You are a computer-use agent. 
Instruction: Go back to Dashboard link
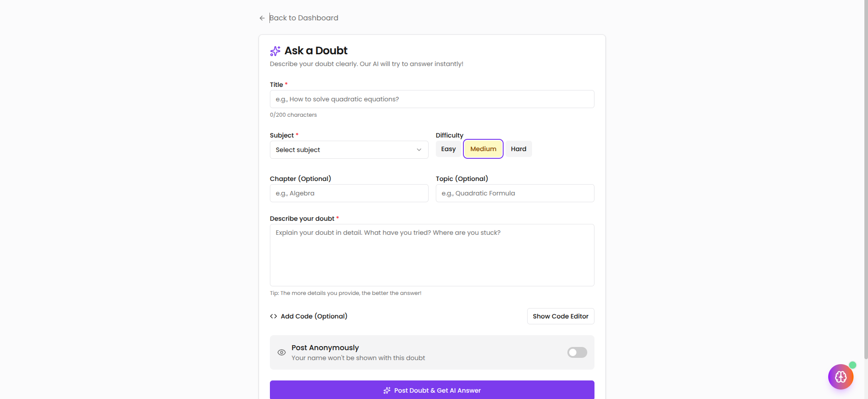[x=304, y=18]
